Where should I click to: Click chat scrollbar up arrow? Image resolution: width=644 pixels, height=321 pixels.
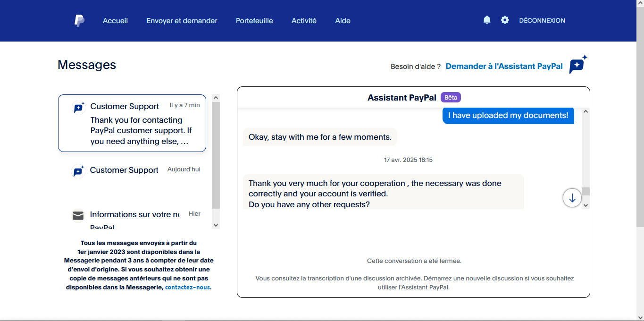[x=585, y=112]
